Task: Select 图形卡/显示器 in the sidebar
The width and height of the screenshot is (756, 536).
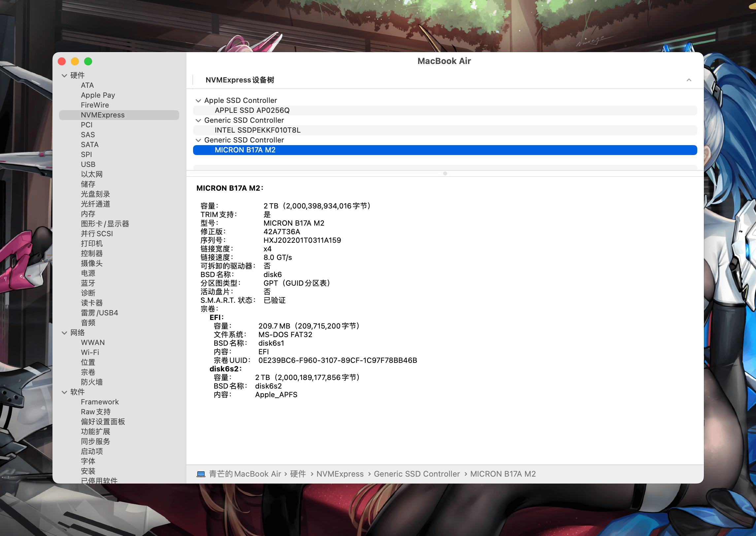Action: 105,224
